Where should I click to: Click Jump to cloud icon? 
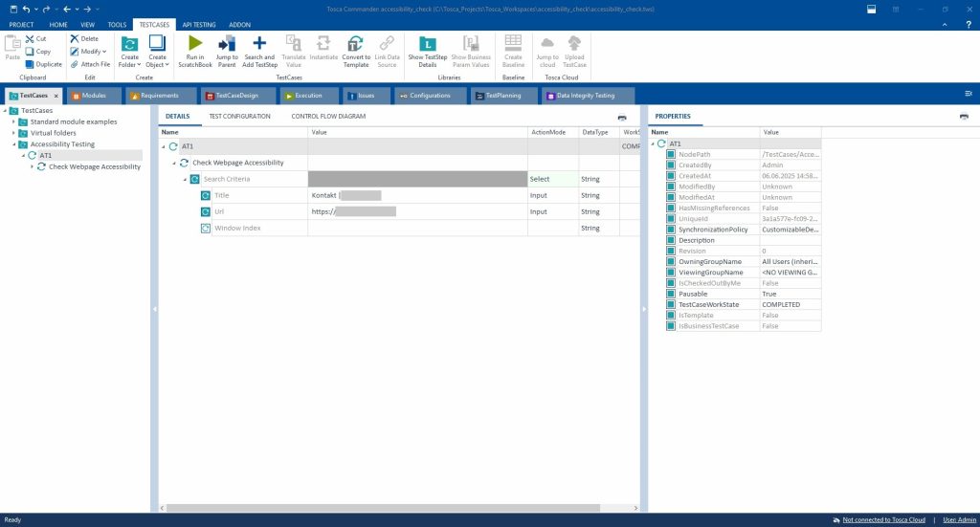(x=546, y=43)
